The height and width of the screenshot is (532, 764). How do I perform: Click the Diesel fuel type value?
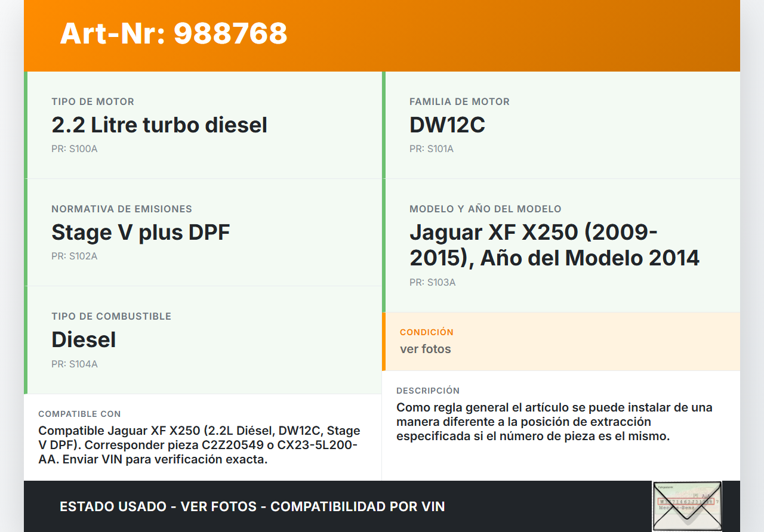[84, 340]
